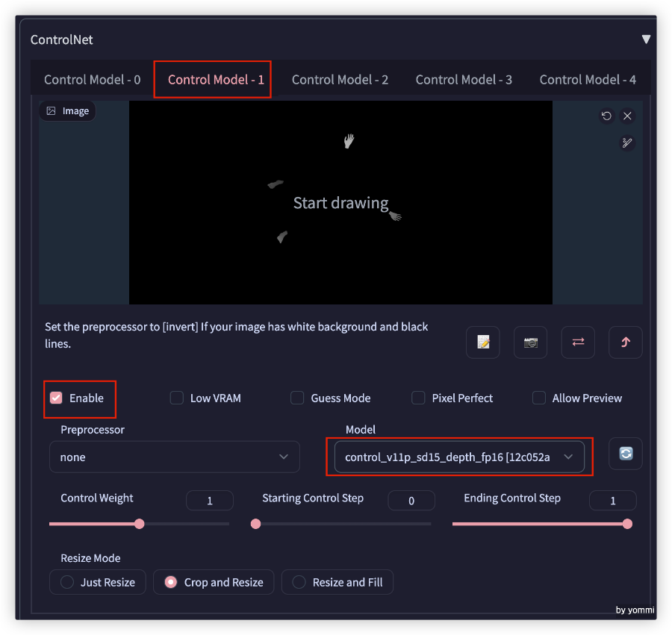672x635 pixels.
Task: Open the Preprocessor dropdown showing none
Action: 175,457
